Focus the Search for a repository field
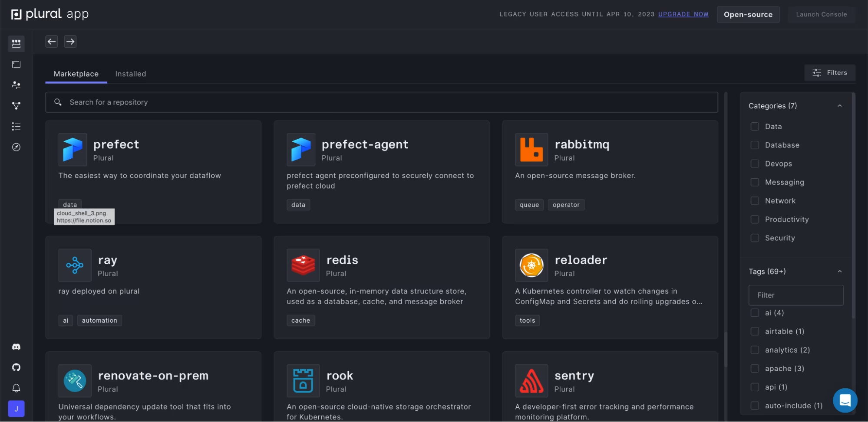The width and height of the screenshot is (868, 422). pos(381,102)
